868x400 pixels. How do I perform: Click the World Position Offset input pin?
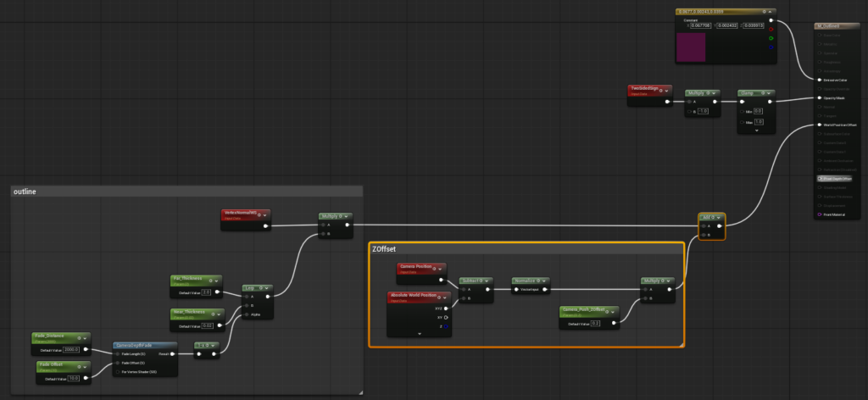819,125
